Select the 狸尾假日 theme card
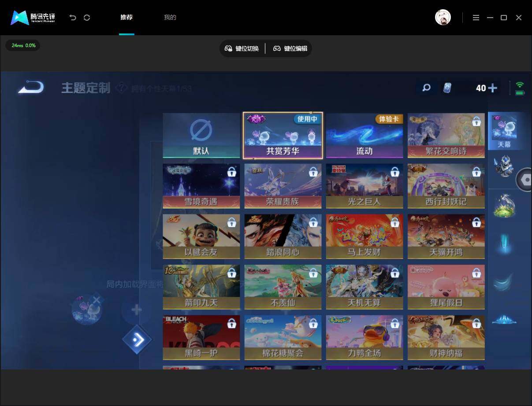The width and height of the screenshot is (532, 406). [x=446, y=287]
